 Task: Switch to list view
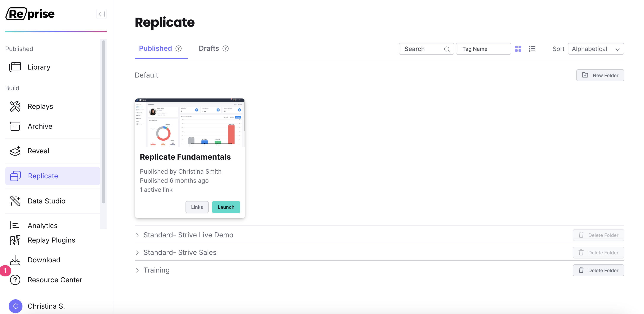(532, 49)
